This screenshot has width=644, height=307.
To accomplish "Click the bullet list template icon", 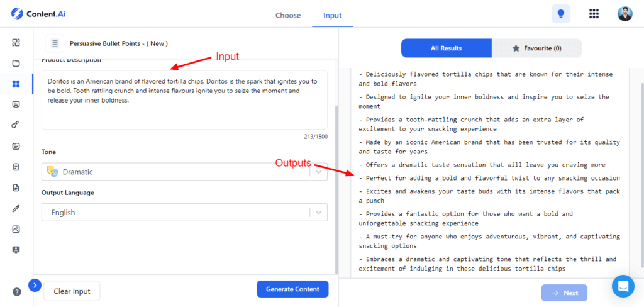I will click(x=55, y=43).
